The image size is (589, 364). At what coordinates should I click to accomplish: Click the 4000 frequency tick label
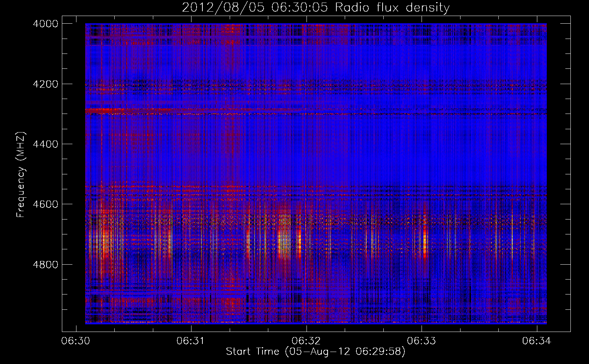click(x=46, y=24)
